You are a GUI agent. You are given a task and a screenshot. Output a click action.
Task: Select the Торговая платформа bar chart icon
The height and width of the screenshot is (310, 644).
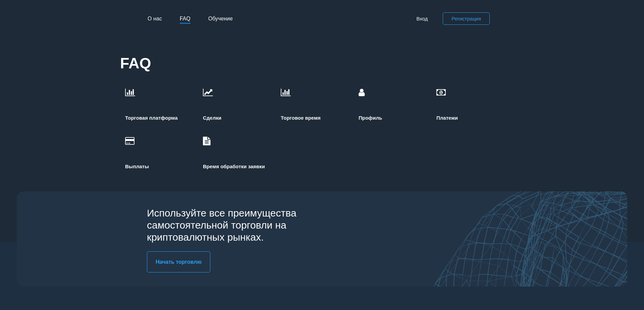click(130, 92)
